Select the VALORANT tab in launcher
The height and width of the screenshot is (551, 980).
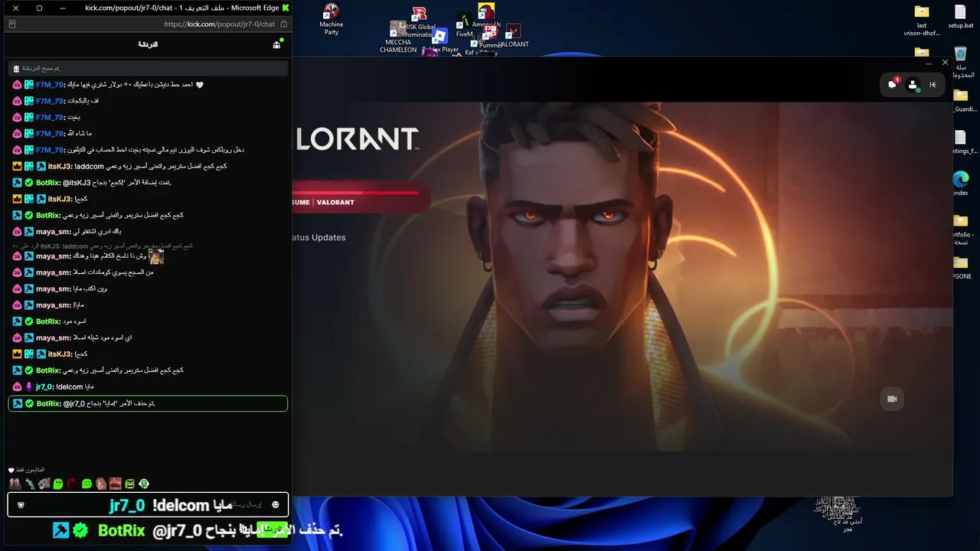335,202
